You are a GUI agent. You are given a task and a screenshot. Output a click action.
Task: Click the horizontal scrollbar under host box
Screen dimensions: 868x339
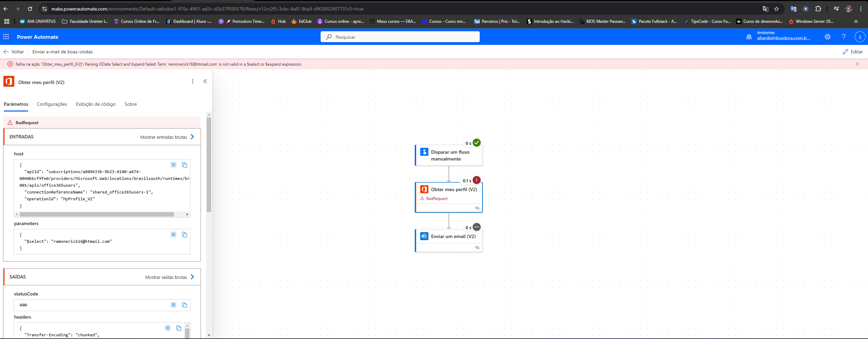coord(97,215)
